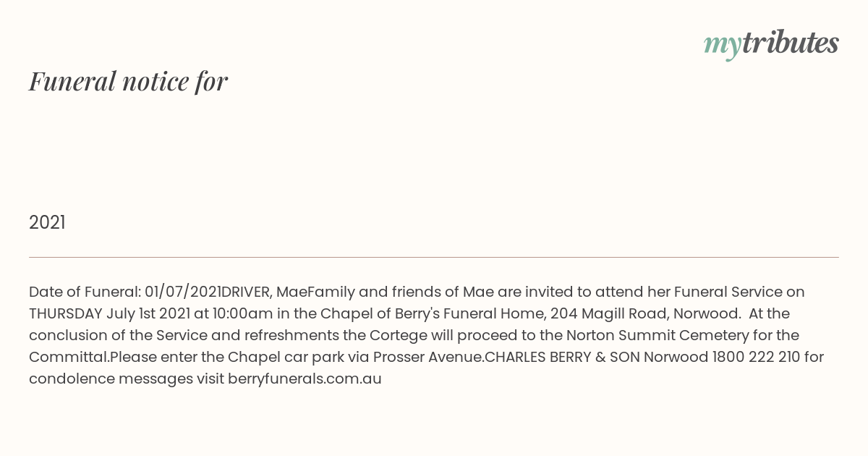Viewport: 868px width, 456px height.
Task: Click the mytributes logo
Action: [771, 45]
